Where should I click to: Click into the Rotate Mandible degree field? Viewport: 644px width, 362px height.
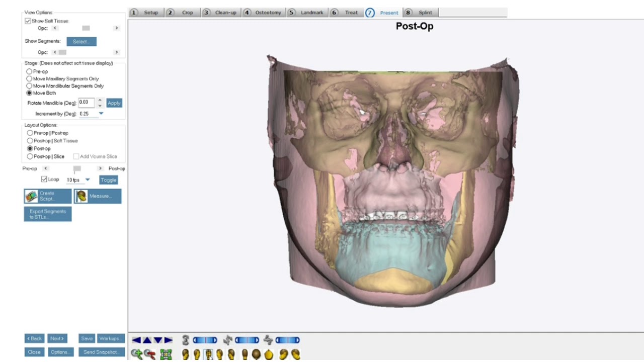tap(88, 103)
